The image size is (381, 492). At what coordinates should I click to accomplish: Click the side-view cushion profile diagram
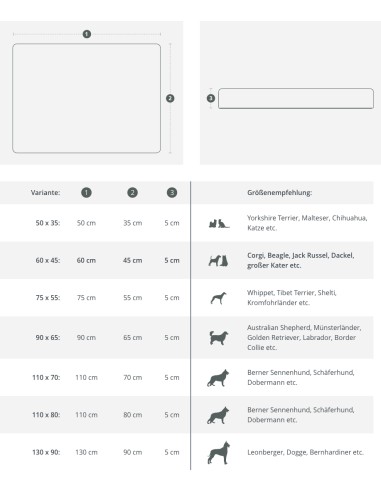[x=296, y=98]
